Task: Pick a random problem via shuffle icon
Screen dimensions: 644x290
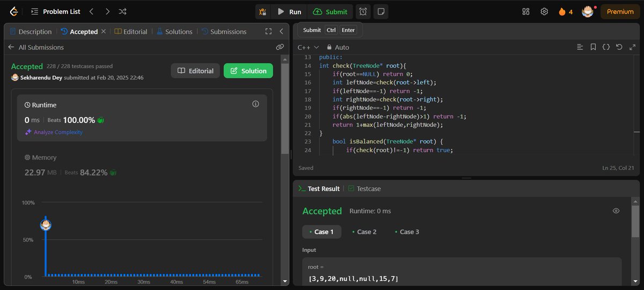Action: pos(123,11)
